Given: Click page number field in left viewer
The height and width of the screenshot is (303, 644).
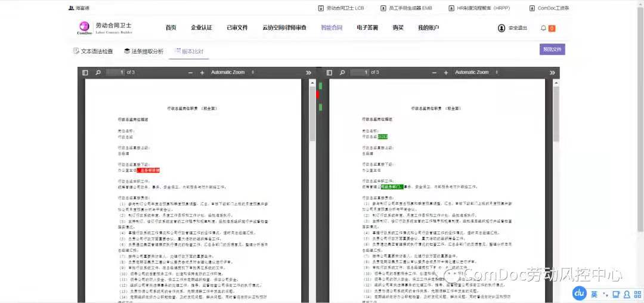Looking at the screenshot, I should [116, 73].
